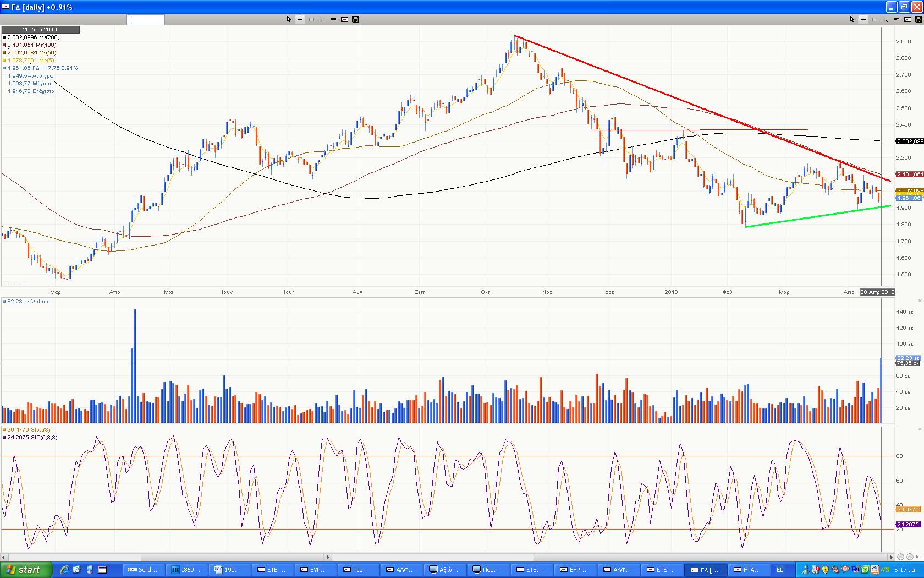Click the printer tray icon with question mark
924x578 pixels.
tap(816, 570)
